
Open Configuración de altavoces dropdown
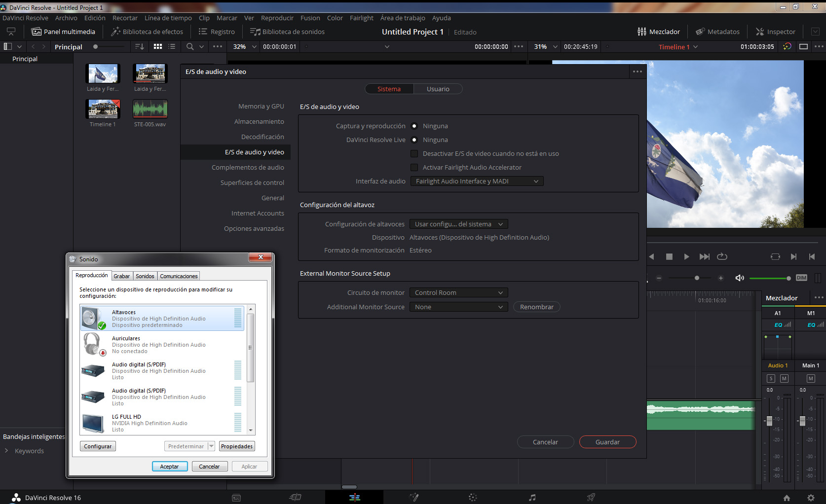tap(459, 224)
